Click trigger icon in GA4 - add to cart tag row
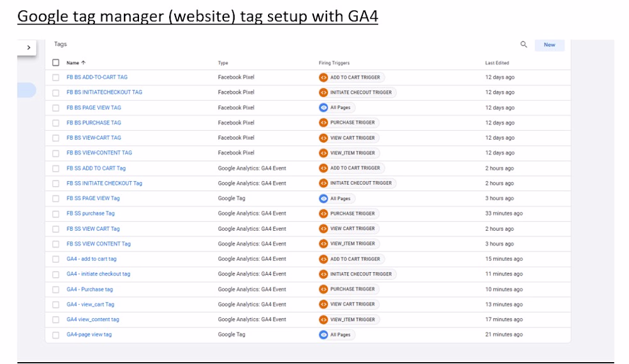Image resolution: width=629 pixels, height=364 pixels. tap(323, 259)
